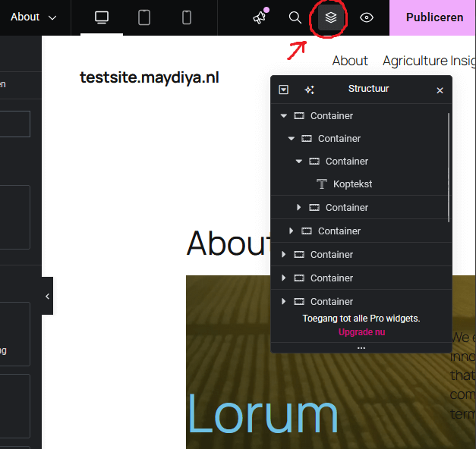Screen dimensions: 476x449
Task: Open the About page dropdown
Action: [x=34, y=17]
